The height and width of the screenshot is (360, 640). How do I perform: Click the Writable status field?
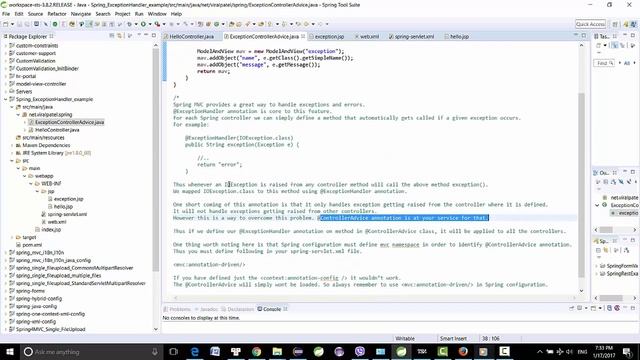click(405, 338)
